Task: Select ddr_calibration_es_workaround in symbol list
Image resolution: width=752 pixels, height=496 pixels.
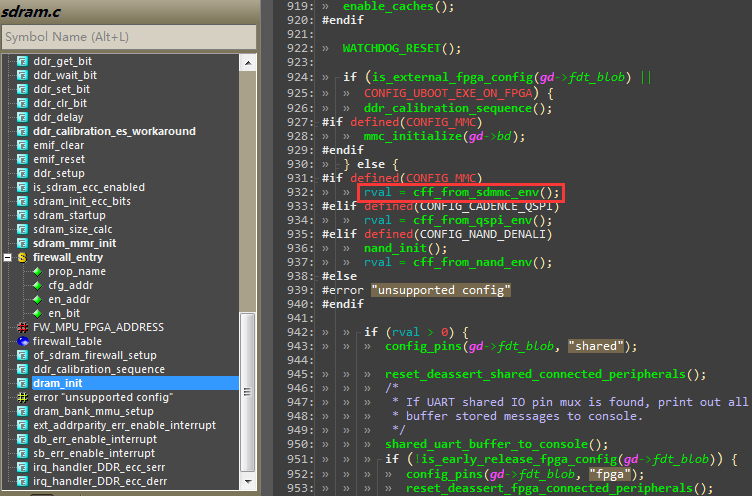Action: (x=114, y=131)
